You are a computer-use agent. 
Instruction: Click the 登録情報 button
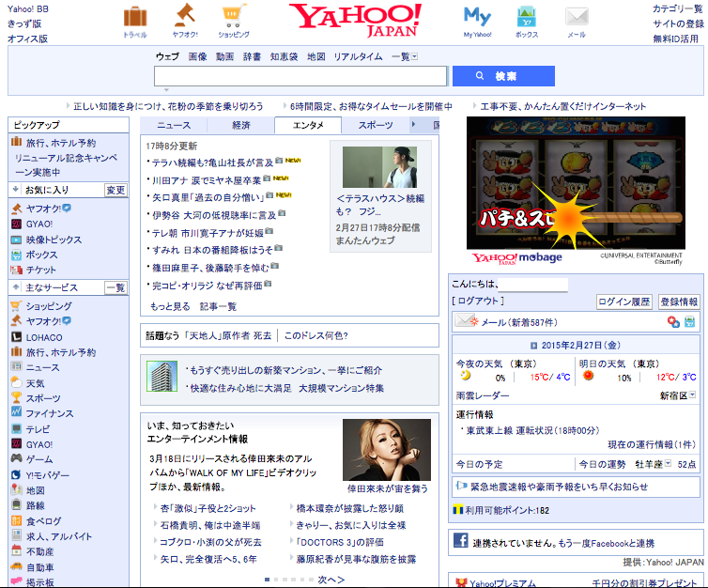pyautogui.click(x=679, y=302)
